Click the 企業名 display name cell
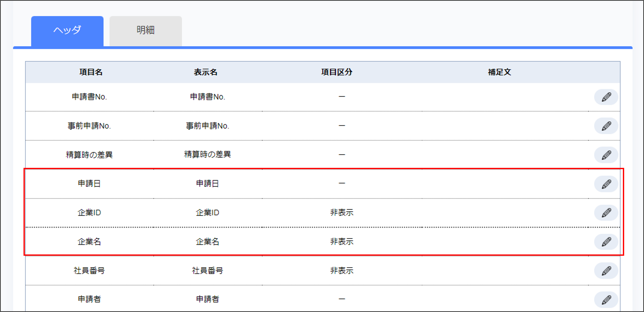 click(207, 242)
